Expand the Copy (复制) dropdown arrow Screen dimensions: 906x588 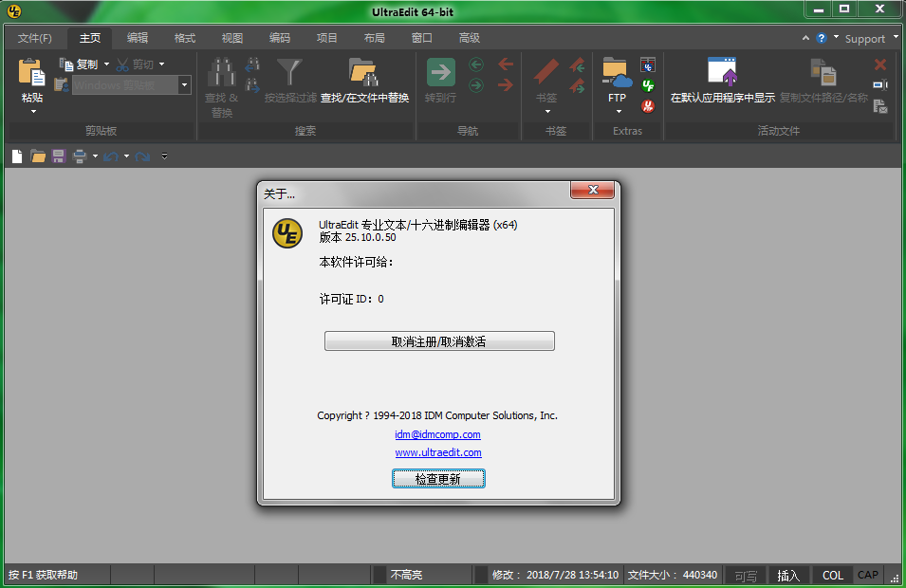click(x=106, y=64)
